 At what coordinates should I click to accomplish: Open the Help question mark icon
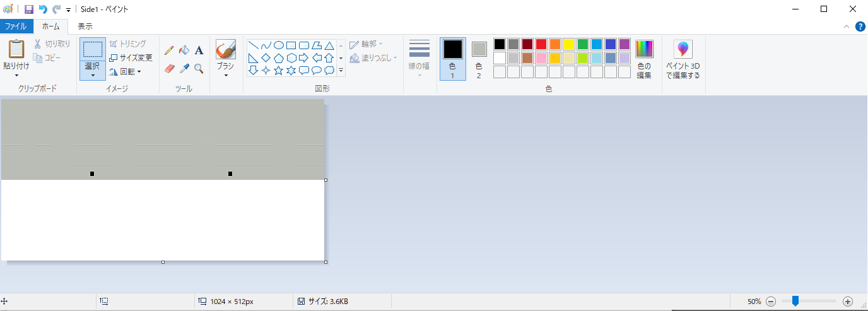click(860, 26)
